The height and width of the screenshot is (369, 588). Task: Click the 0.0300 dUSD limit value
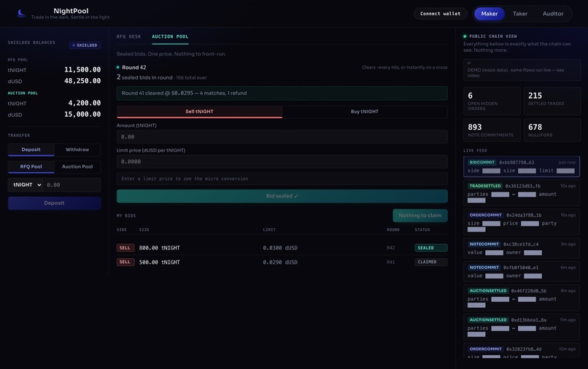click(280, 248)
